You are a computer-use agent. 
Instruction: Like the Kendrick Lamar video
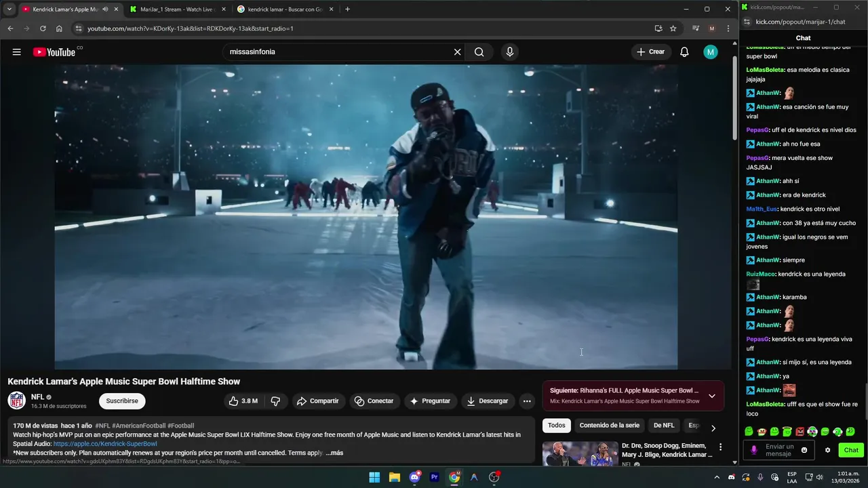[x=243, y=401]
